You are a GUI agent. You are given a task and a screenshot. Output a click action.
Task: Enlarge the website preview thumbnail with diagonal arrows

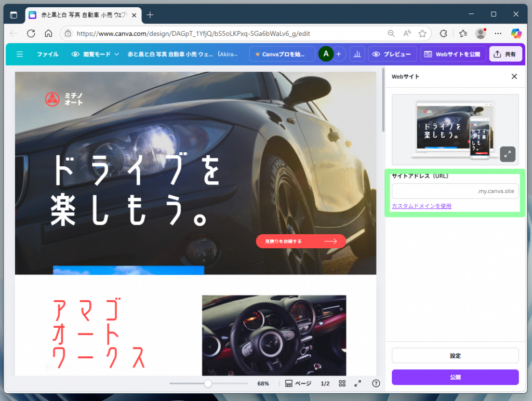pos(507,154)
